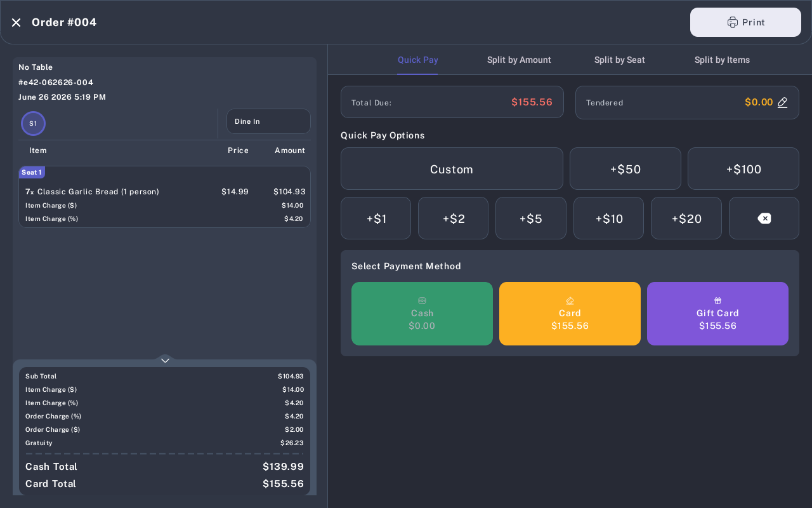Pay with Cash method
812x508 pixels.
click(x=422, y=314)
